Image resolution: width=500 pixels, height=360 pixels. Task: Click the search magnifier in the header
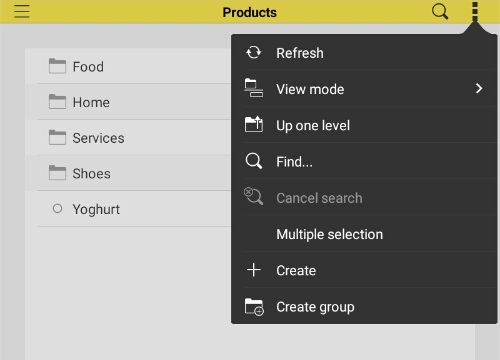click(440, 12)
